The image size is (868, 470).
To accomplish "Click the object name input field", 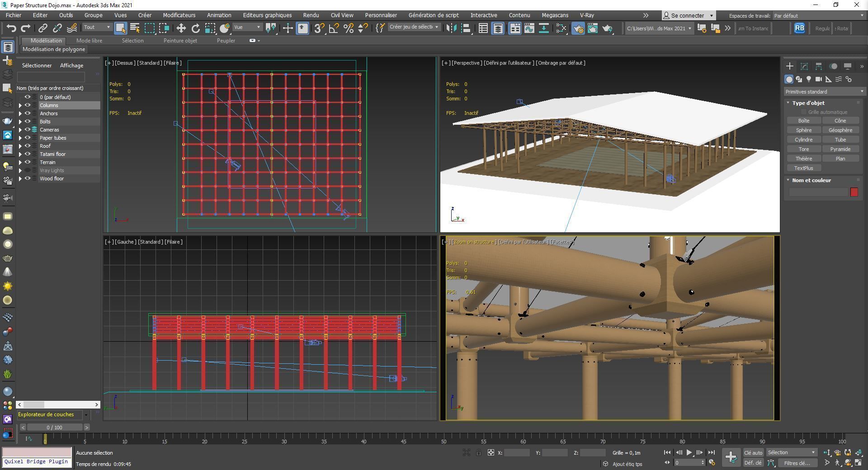I will click(818, 192).
